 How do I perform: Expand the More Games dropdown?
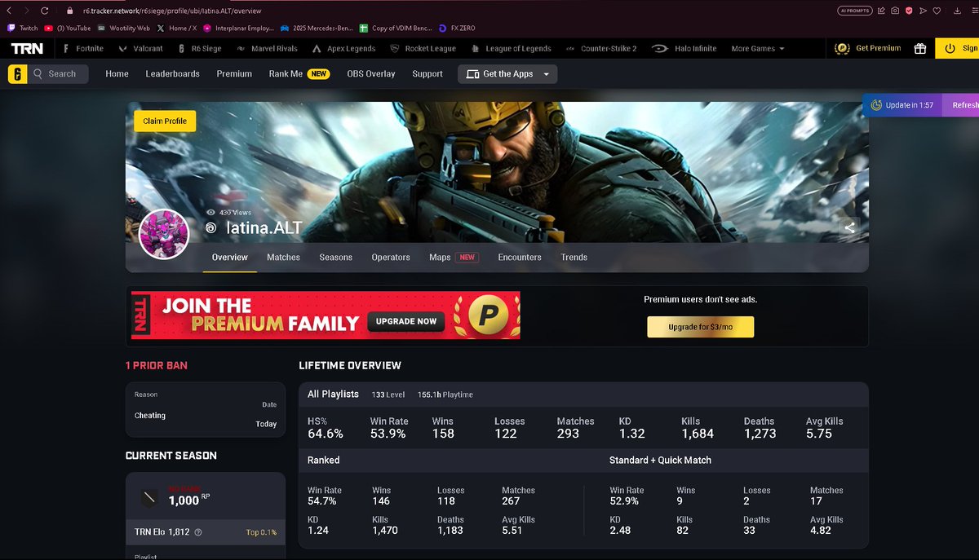pos(758,48)
